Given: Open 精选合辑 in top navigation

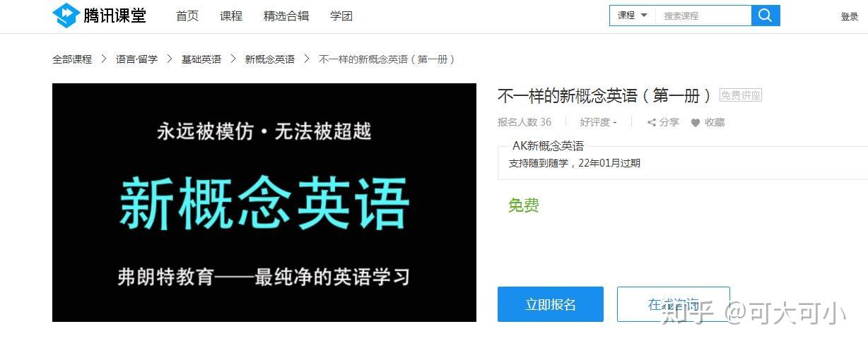Looking at the screenshot, I should tap(286, 16).
